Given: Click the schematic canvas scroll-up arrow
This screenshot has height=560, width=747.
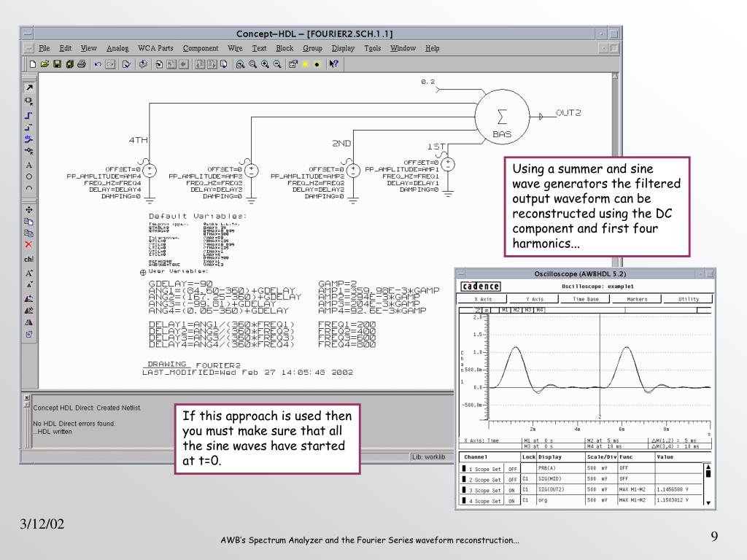Looking at the screenshot, I should [x=615, y=76].
